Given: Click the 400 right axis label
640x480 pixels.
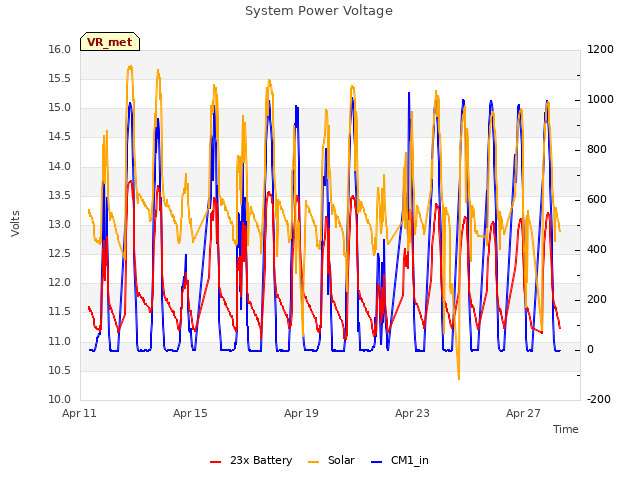Looking at the screenshot, I should (597, 249).
